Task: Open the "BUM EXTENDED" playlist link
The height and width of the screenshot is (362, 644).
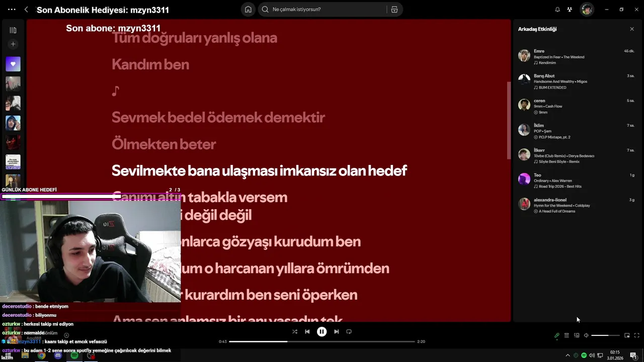Action: (552, 87)
